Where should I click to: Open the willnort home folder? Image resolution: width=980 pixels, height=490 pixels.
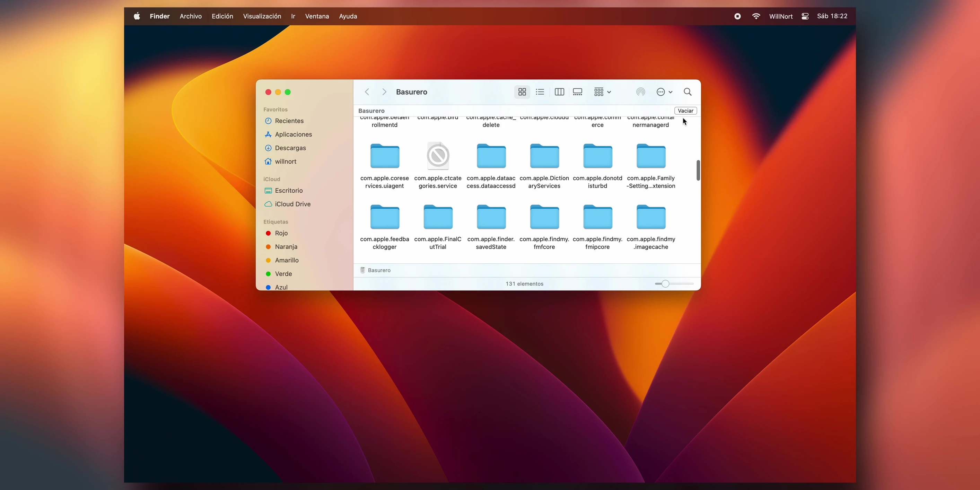[x=285, y=161]
